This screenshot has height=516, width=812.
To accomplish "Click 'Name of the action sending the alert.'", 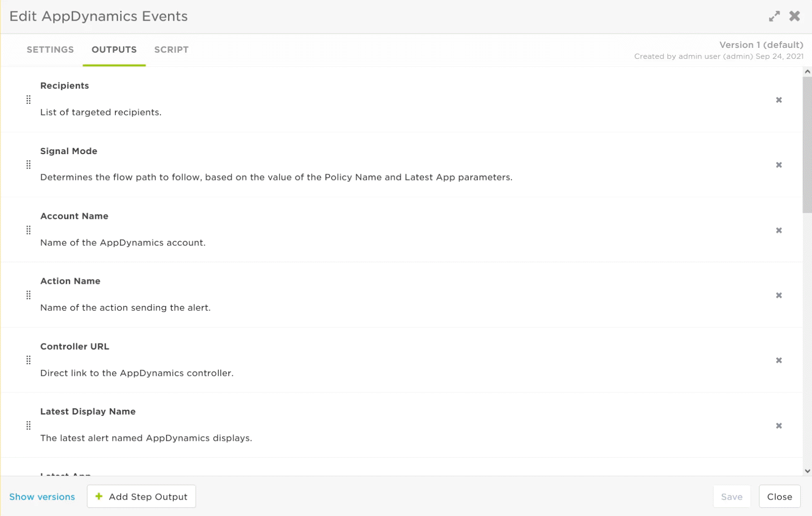I will tap(125, 308).
